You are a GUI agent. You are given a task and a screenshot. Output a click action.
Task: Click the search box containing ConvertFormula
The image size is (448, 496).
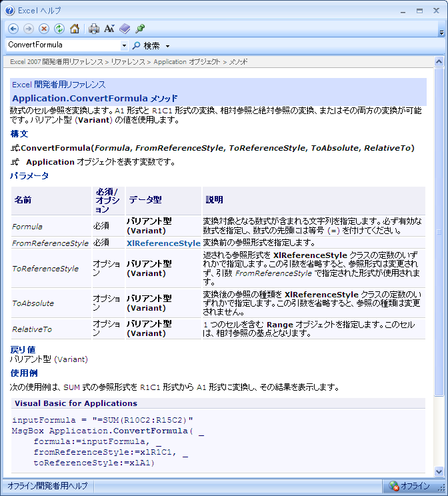63,45
